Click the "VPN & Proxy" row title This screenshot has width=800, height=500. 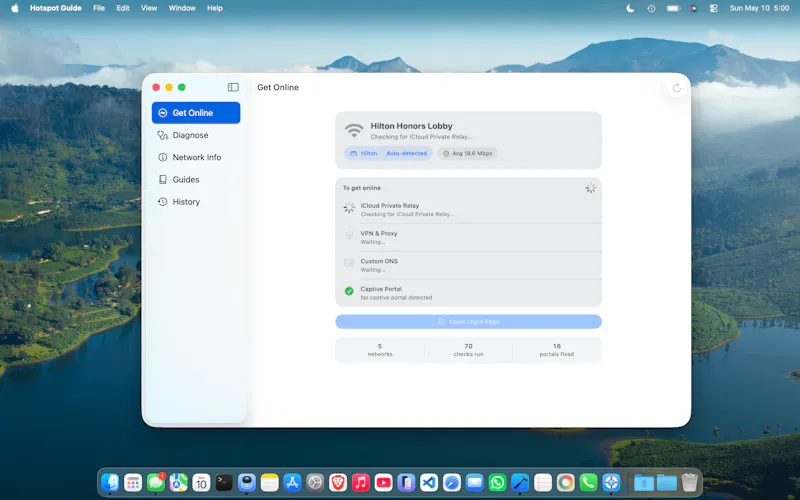coord(379,233)
